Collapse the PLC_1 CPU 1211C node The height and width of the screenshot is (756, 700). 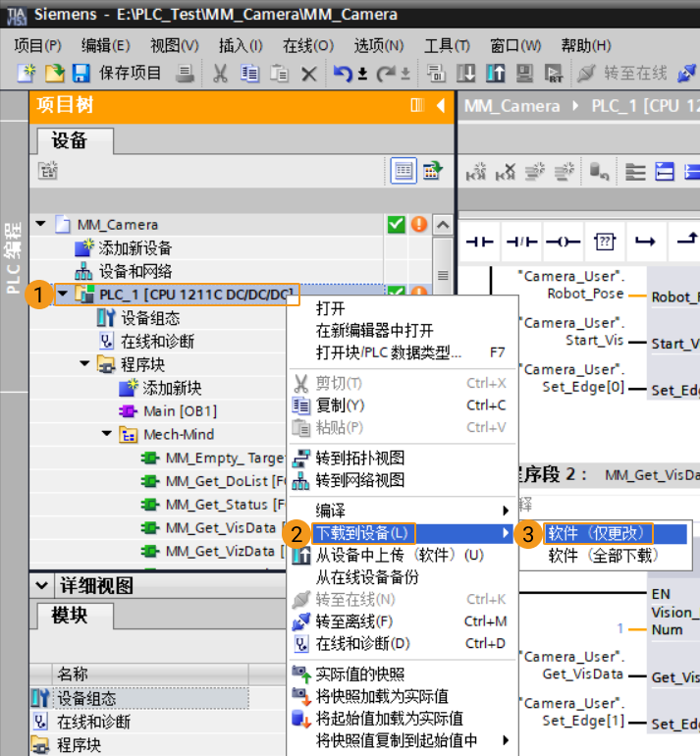point(63,294)
